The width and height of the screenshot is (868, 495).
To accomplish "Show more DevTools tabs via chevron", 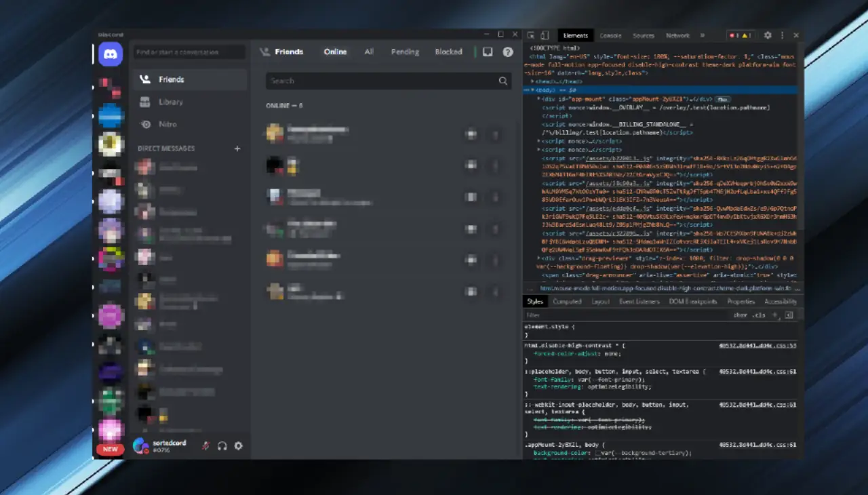I will pyautogui.click(x=702, y=35).
